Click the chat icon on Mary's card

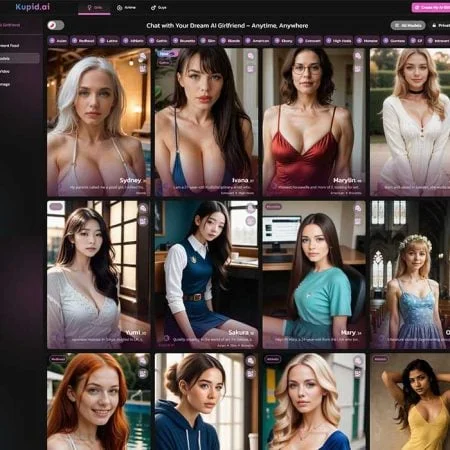(x=358, y=209)
